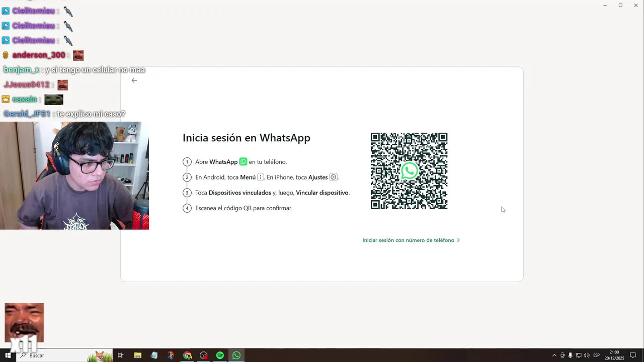
Task: Click the webcam video overlay
Action: click(x=74, y=175)
